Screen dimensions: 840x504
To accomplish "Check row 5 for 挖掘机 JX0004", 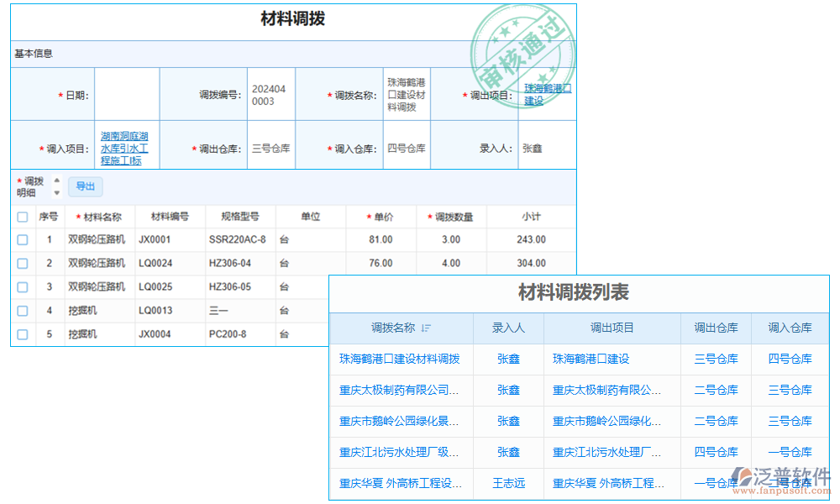I will coord(22,333).
